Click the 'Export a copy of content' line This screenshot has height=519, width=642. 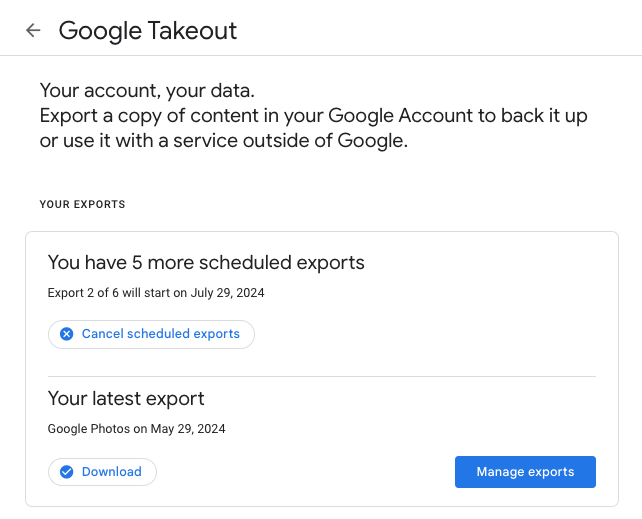coord(313,116)
